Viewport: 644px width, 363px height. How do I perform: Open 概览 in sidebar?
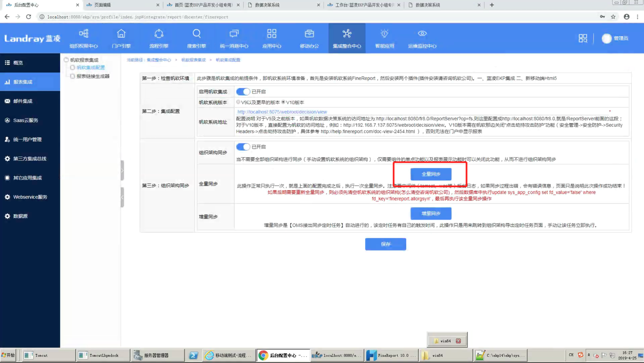point(30,63)
